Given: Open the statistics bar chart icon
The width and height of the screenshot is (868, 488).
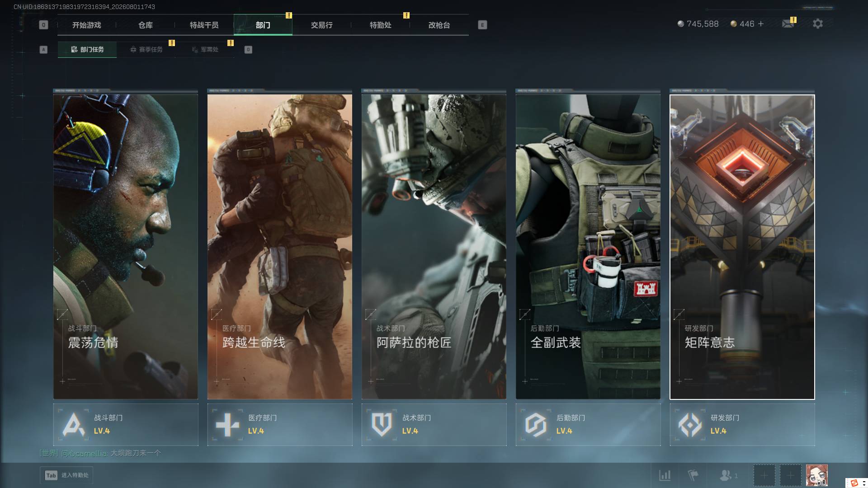Looking at the screenshot, I should tap(665, 475).
